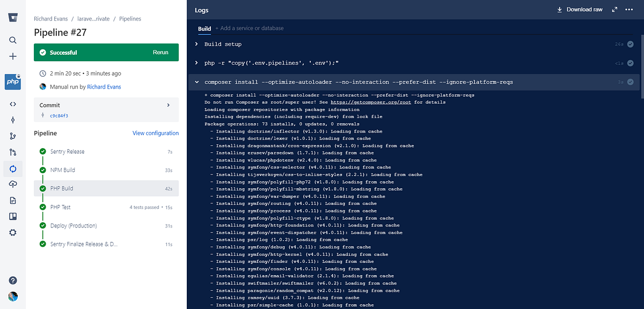Collapse the composer install log step
Screen dimensions: 644x309
[197, 82]
